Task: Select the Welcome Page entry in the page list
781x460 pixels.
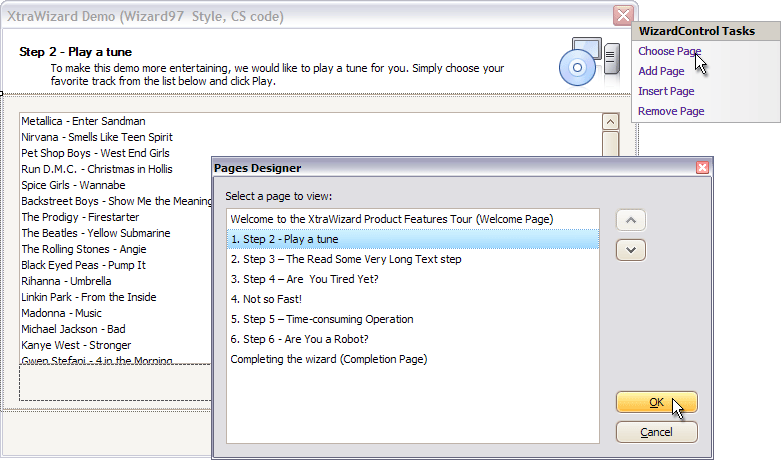Action: [413, 219]
